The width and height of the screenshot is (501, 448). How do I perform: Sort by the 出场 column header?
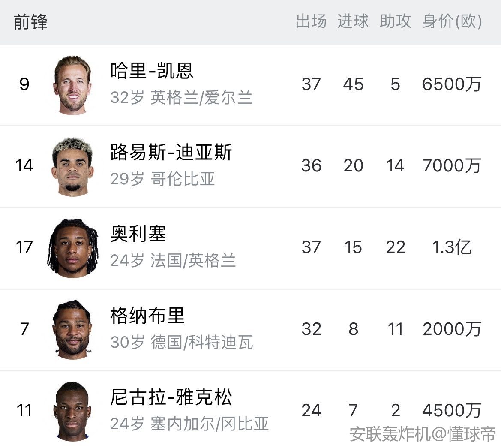[311, 21]
